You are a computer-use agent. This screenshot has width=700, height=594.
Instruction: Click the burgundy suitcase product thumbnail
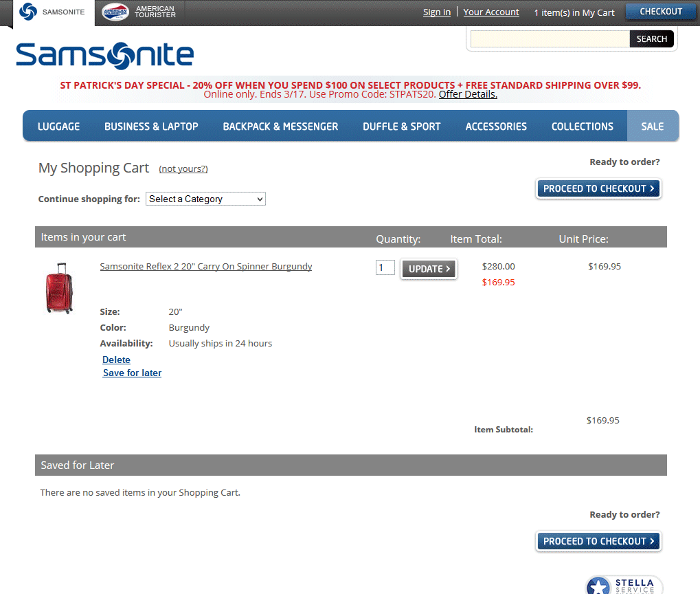pyautogui.click(x=59, y=287)
